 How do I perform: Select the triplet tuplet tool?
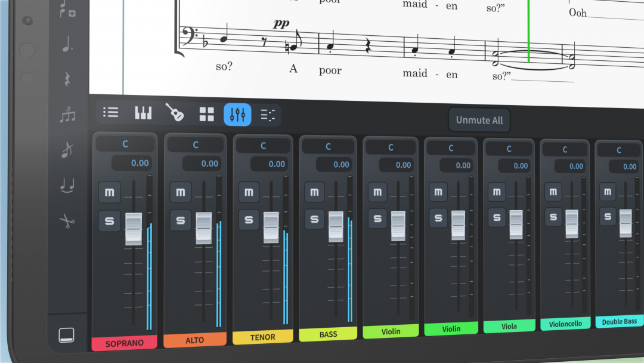coord(67,115)
